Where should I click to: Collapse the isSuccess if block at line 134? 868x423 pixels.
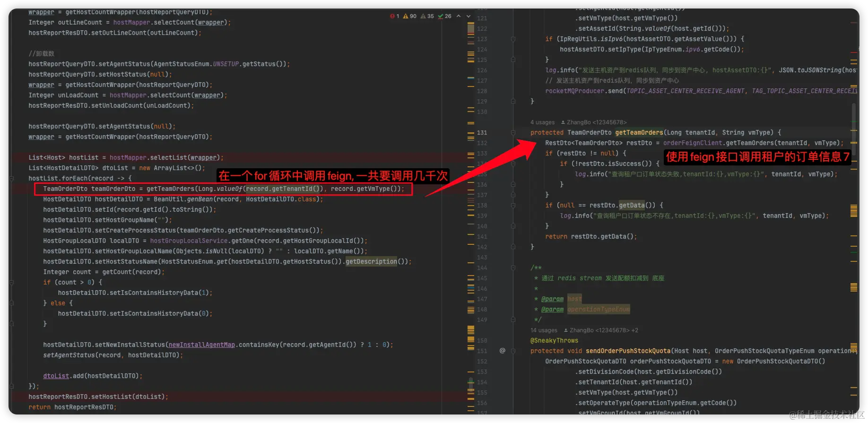(x=513, y=164)
